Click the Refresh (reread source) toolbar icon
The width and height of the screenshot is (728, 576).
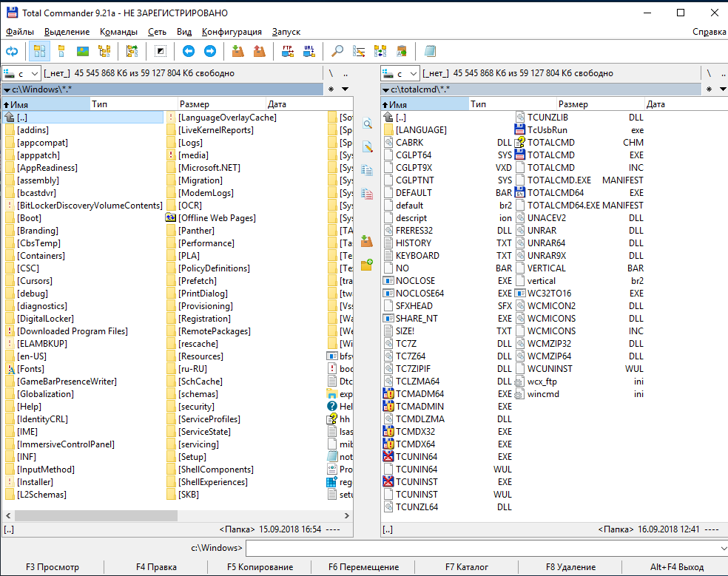click(x=12, y=51)
